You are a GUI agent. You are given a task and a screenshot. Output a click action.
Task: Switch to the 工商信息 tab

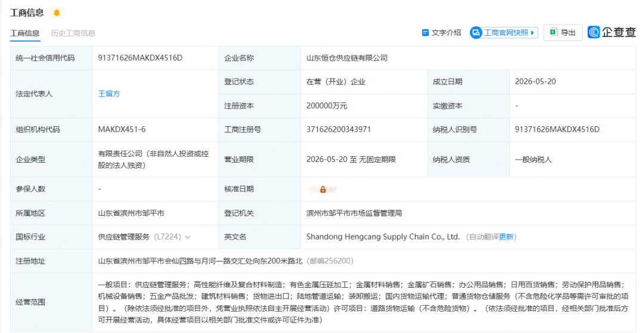coord(24,33)
